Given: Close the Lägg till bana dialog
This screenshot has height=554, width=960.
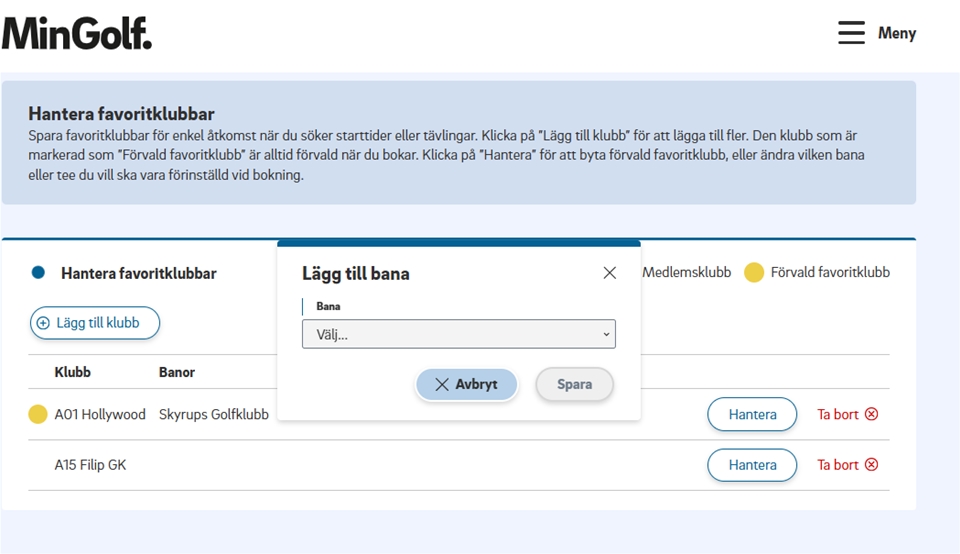Looking at the screenshot, I should pyautogui.click(x=609, y=273).
